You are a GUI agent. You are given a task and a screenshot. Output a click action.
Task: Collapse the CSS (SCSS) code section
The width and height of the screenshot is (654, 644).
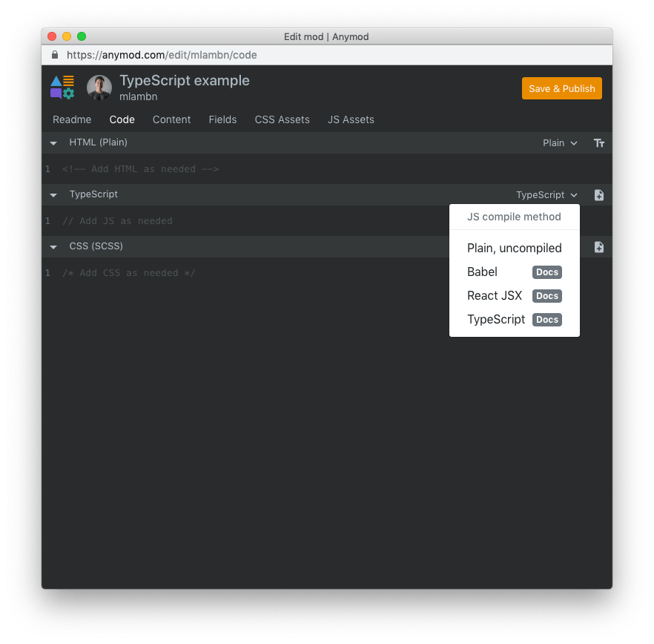tap(52, 246)
